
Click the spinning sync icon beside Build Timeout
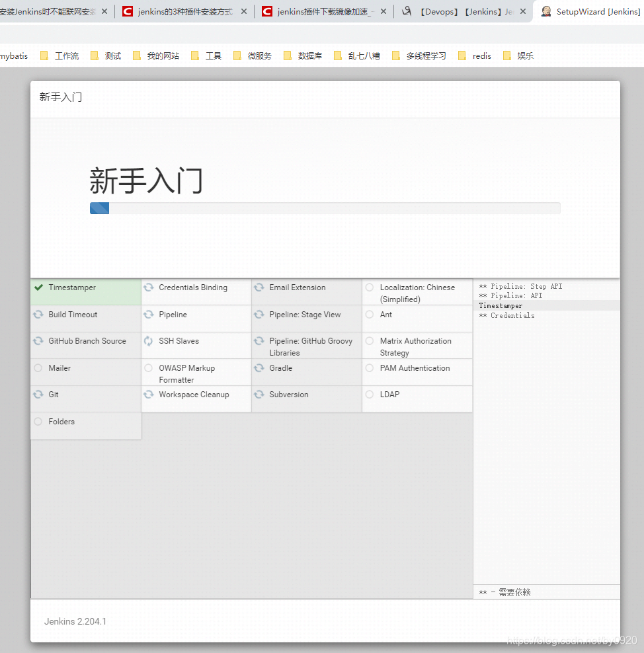click(38, 315)
